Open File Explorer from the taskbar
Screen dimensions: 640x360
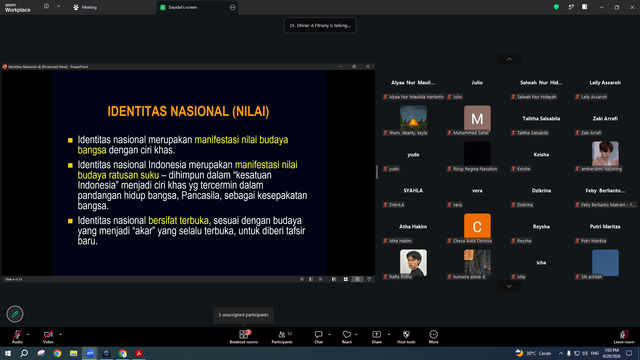pyautogui.click(x=73, y=353)
